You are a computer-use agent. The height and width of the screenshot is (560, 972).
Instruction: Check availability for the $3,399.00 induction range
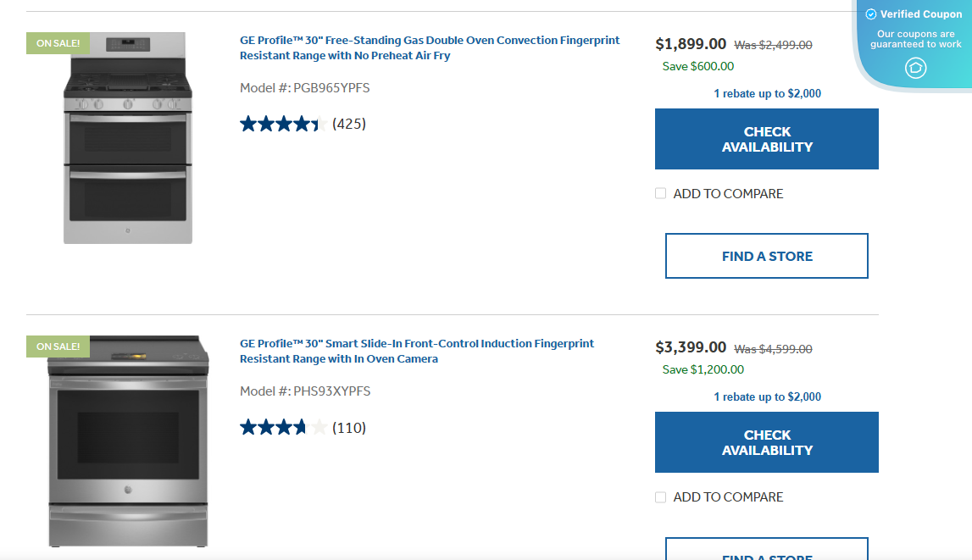pos(767,442)
